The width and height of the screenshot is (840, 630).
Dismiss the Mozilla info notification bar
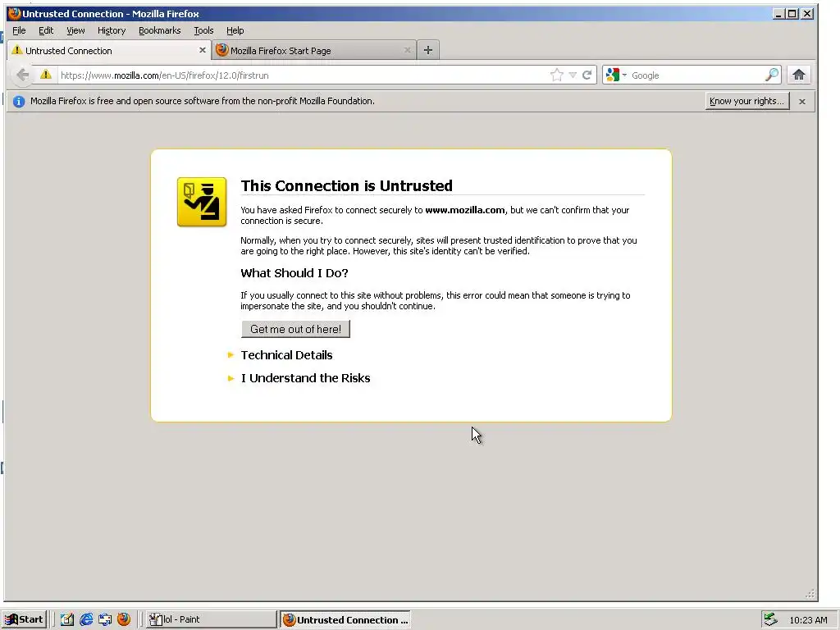(x=802, y=101)
